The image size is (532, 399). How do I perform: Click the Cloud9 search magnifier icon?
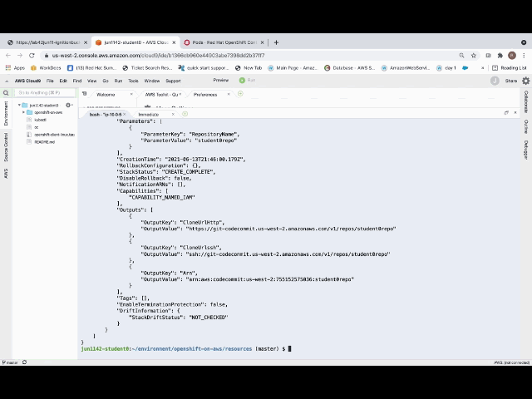[x=6, y=92]
